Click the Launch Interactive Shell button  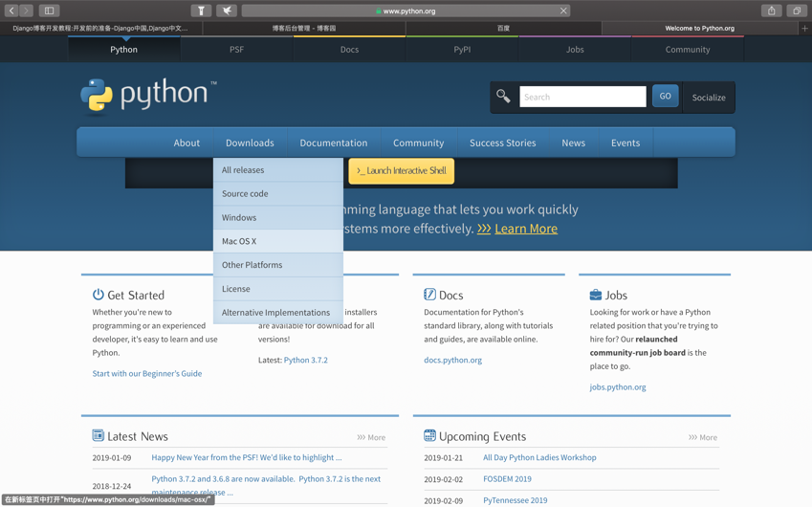401,171
